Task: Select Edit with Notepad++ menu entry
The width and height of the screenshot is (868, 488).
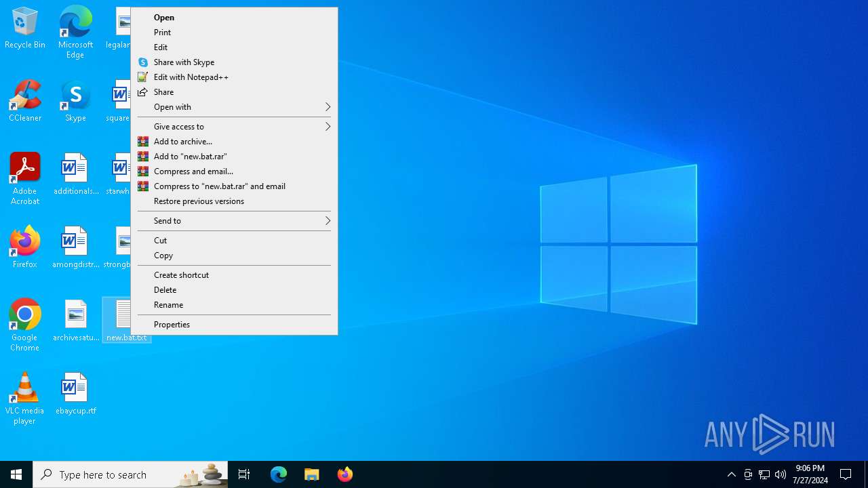Action: coord(234,77)
